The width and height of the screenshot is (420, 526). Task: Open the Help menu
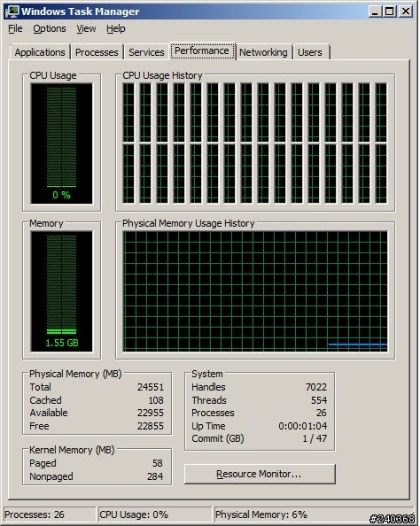tap(116, 29)
